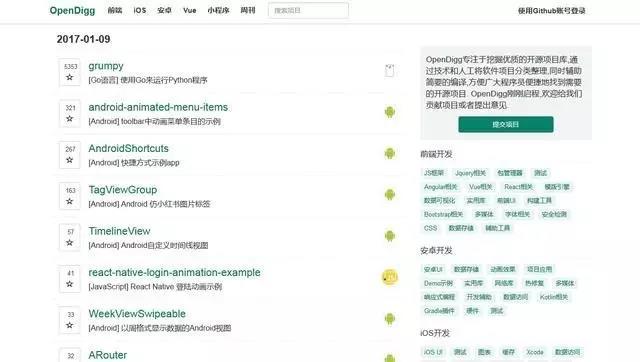Screen dimensions: 640x362
Task: Star the android-animated-menu-items project
Action: coord(70,113)
